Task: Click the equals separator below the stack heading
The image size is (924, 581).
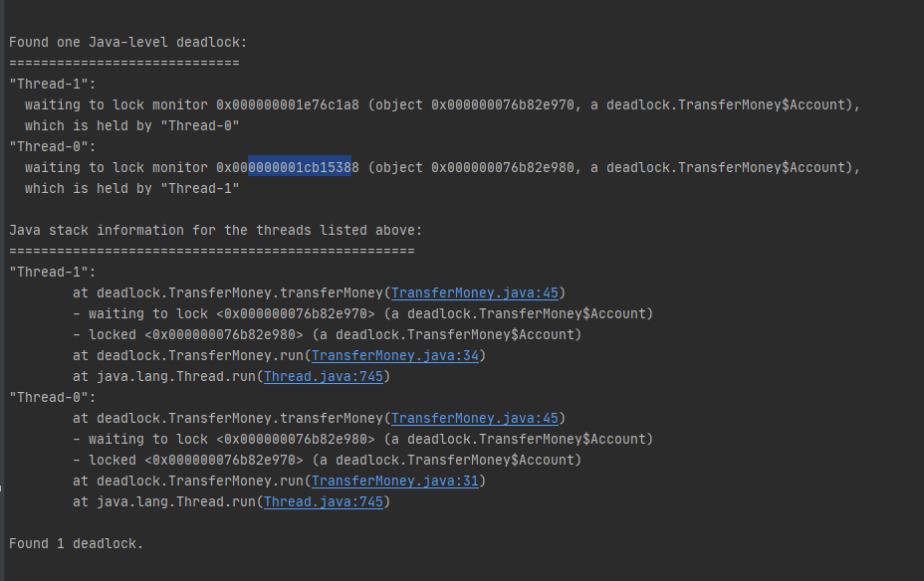Action: point(211,251)
